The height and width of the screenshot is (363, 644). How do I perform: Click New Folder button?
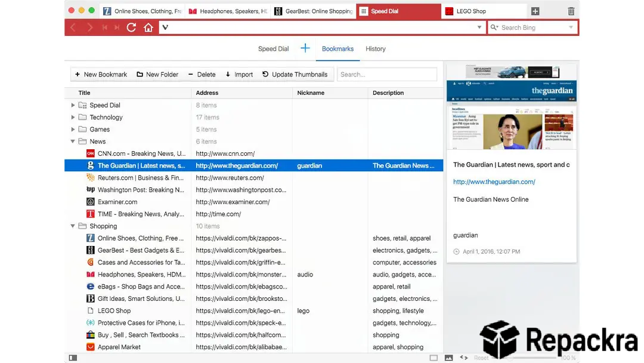157,75
